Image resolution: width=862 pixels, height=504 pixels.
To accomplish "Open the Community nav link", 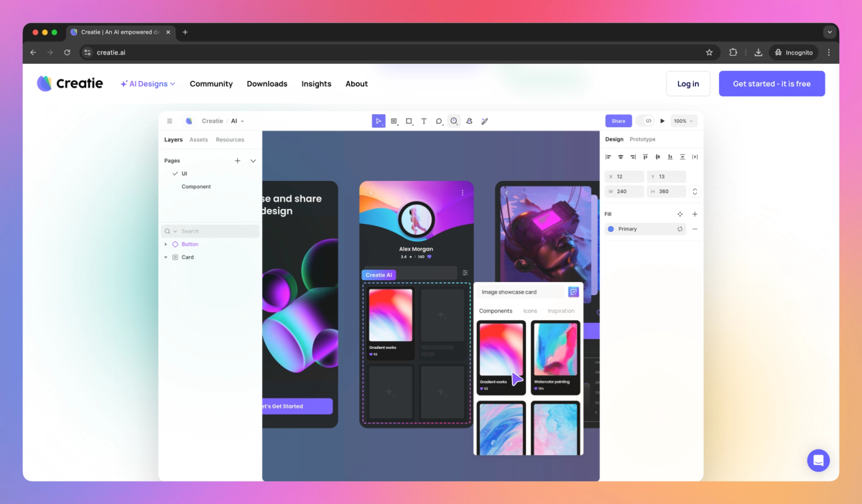I will point(211,84).
